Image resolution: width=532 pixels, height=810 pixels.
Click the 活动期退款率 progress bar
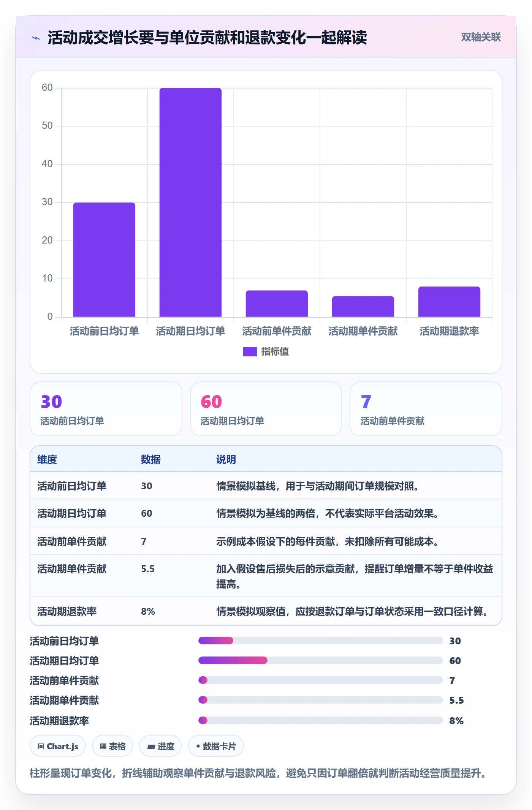point(320,720)
